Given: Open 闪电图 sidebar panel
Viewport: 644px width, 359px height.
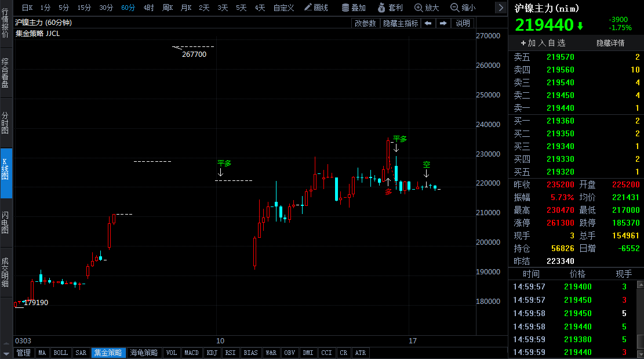Looking at the screenshot, I should point(6,223).
